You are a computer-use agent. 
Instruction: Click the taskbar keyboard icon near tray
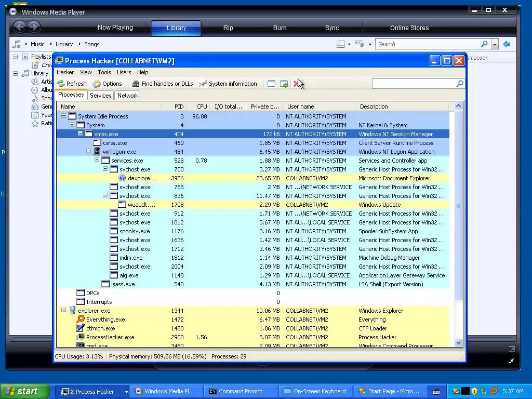pos(436,392)
